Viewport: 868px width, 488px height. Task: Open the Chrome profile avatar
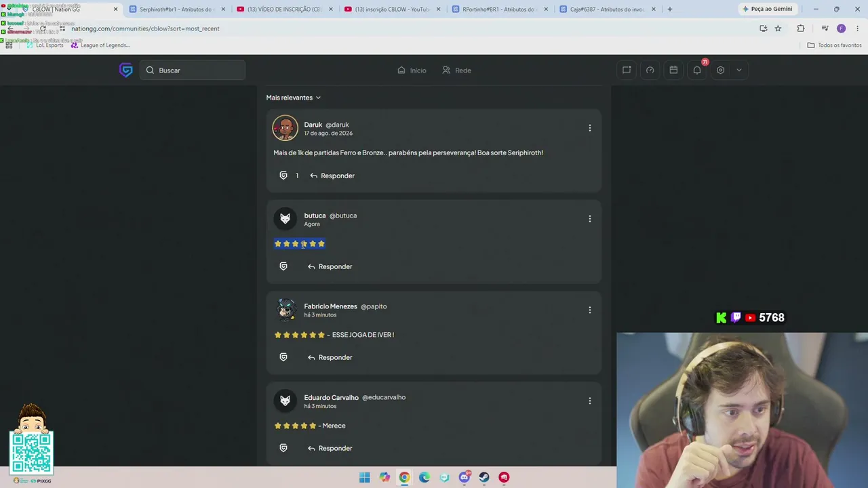click(x=841, y=28)
